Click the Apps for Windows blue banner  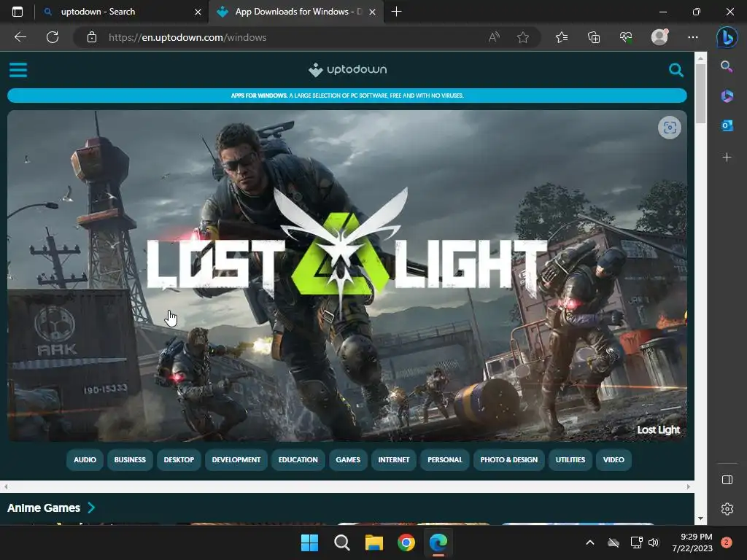tap(347, 96)
